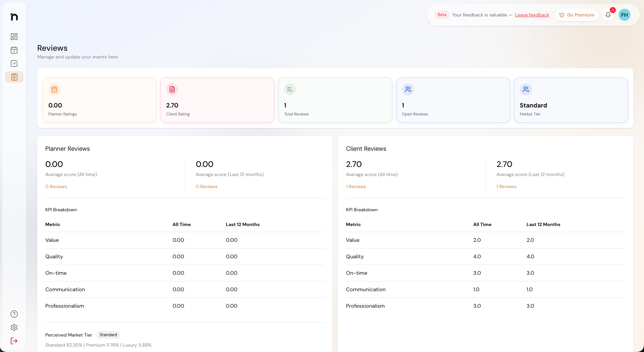
Task: Click the Go Premium button
Action: coord(577,15)
